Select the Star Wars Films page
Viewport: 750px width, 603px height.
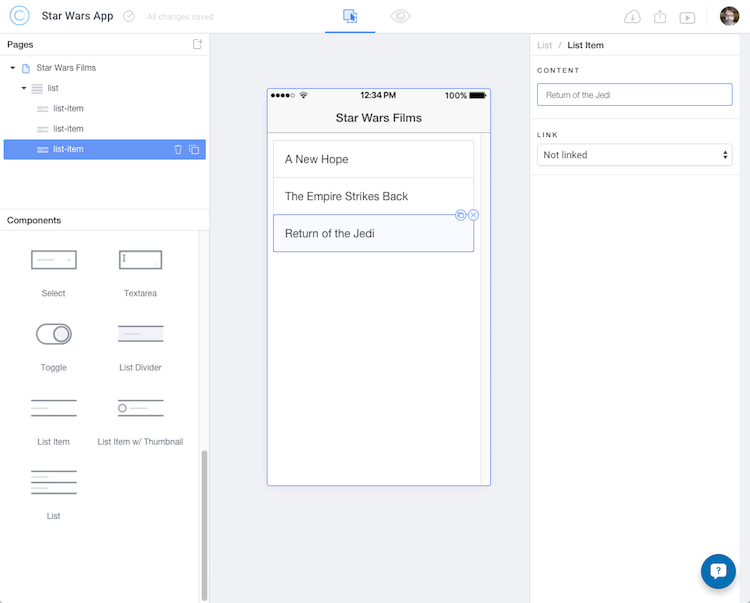point(66,68)
